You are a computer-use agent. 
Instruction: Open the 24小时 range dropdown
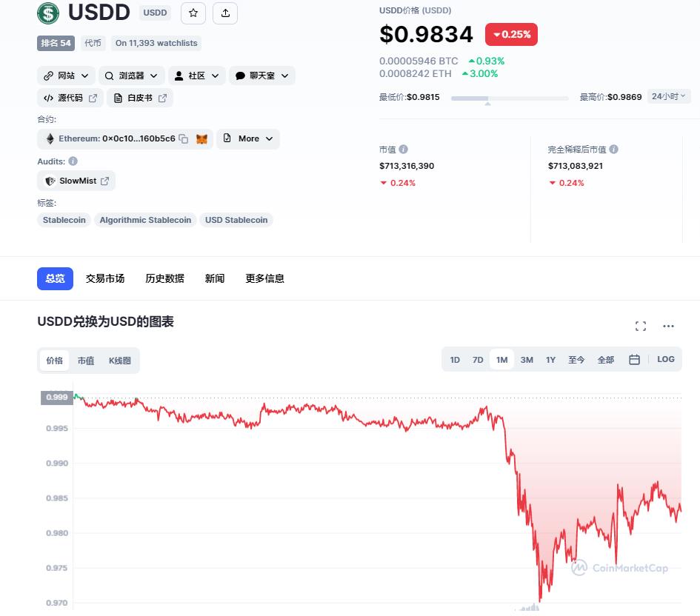coord(668,96)
